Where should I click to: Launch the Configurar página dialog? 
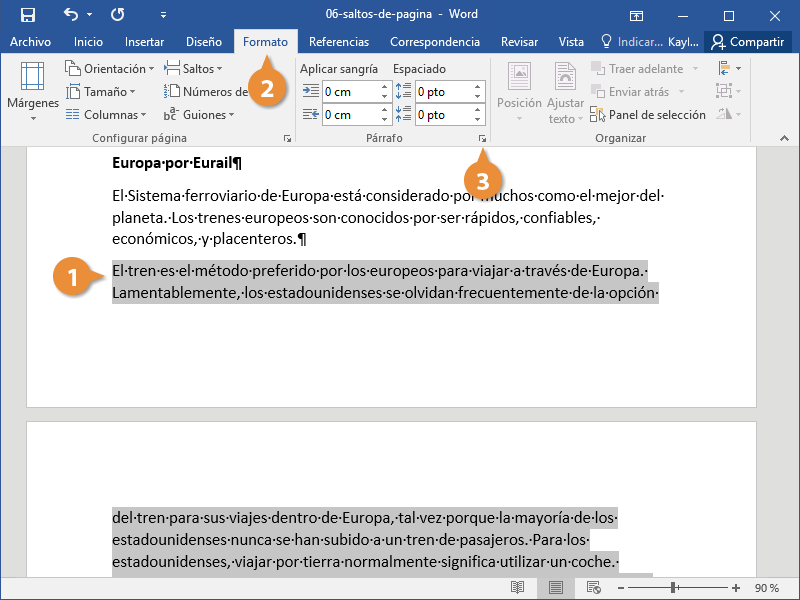point(287,138)
